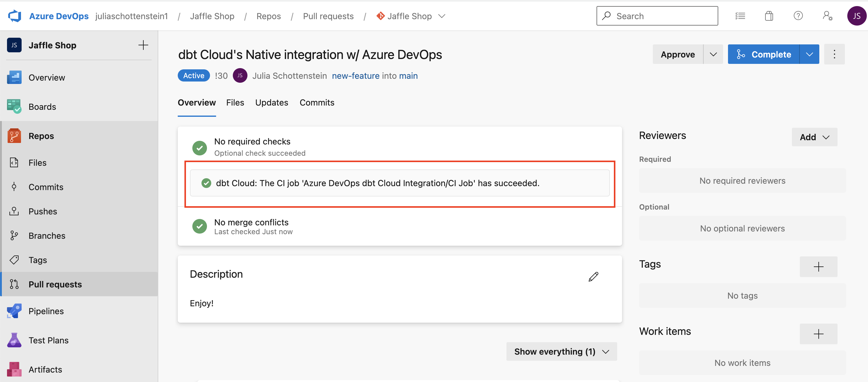Add a tag with the plus button
Viewport: 868px width, 382px height.
coord(818,267)
